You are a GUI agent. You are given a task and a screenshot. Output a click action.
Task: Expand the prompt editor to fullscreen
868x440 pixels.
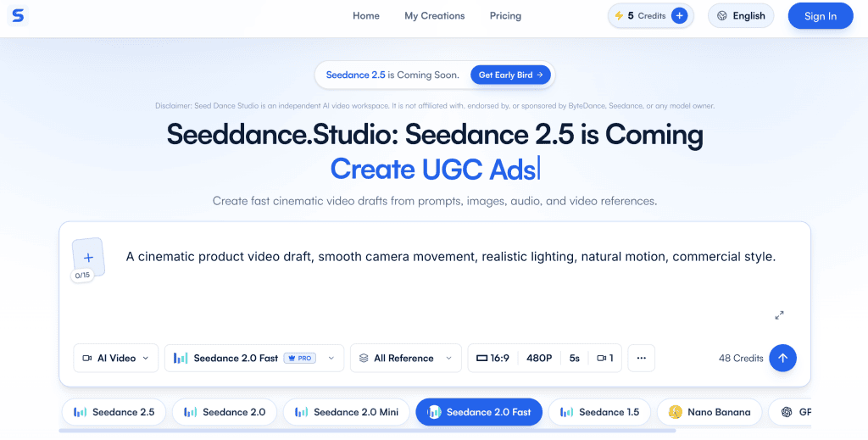tap(780, 315)
